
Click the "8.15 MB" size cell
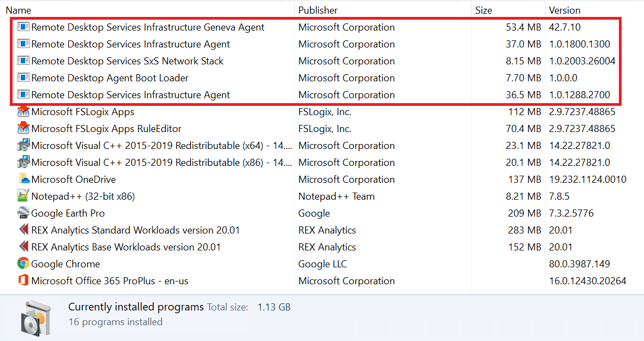tap(523, 61)
